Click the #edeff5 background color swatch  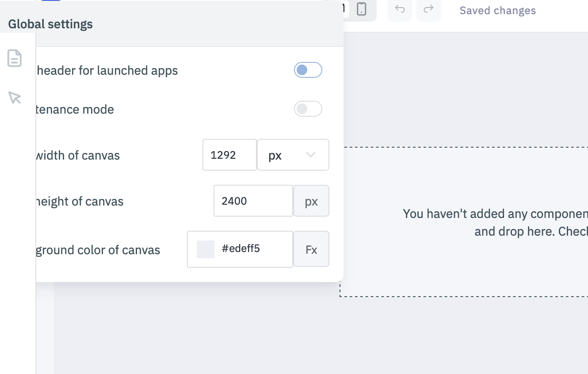tap(205, 249)
